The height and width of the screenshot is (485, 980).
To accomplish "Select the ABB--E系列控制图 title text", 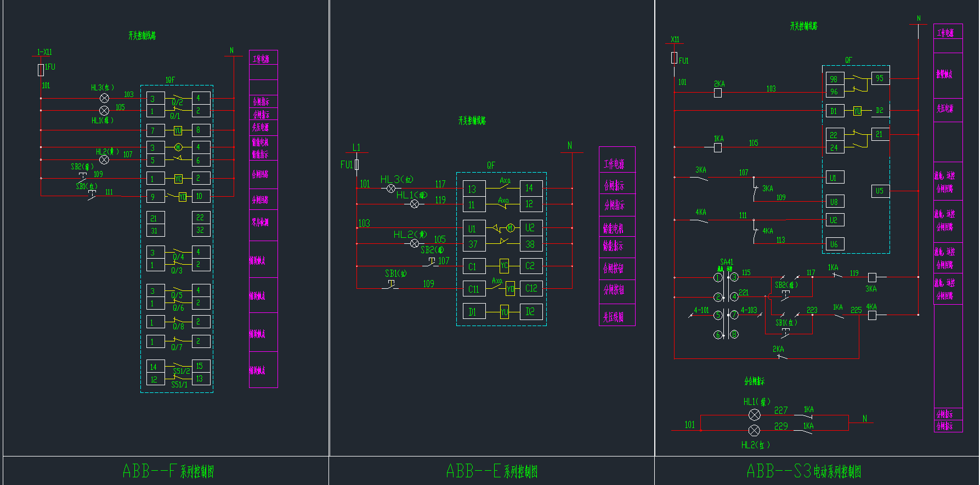I will pyautogui.click(x=492, y=471).
